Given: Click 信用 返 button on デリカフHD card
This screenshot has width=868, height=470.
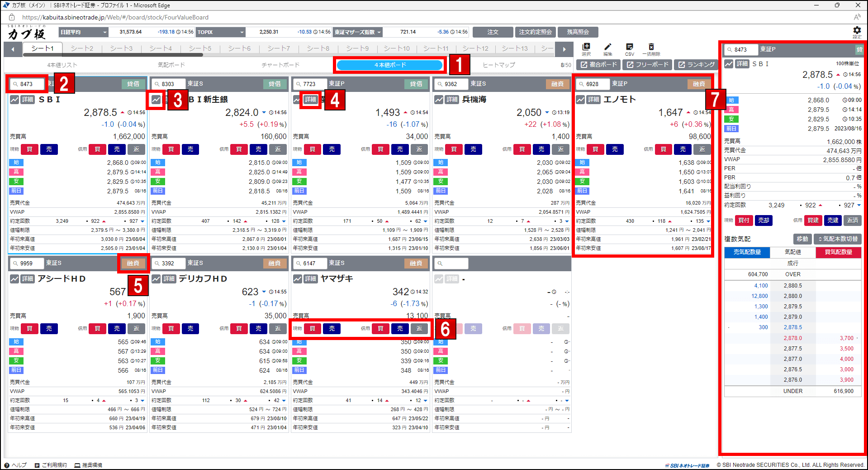Looking at the screenshot, I should [x=278, y=329].
